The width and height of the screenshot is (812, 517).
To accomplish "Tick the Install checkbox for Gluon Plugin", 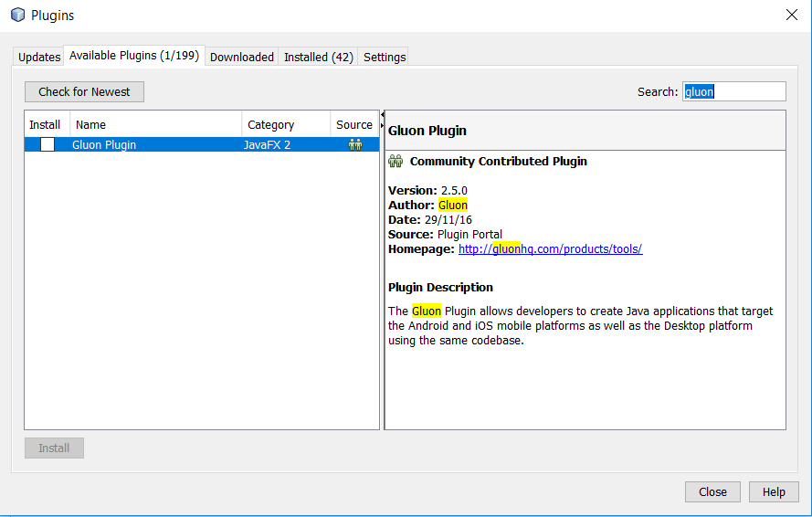I will coord(47,144).
